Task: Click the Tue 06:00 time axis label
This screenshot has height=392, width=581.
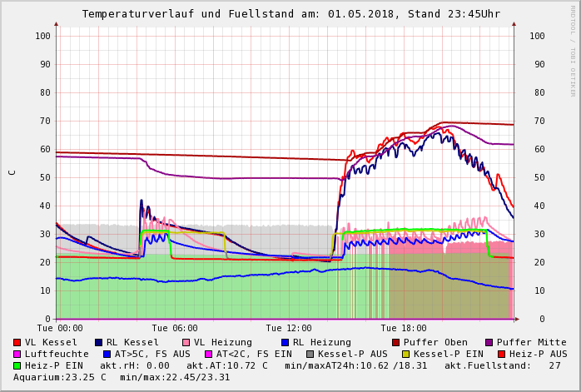Action: coord(175,328)
